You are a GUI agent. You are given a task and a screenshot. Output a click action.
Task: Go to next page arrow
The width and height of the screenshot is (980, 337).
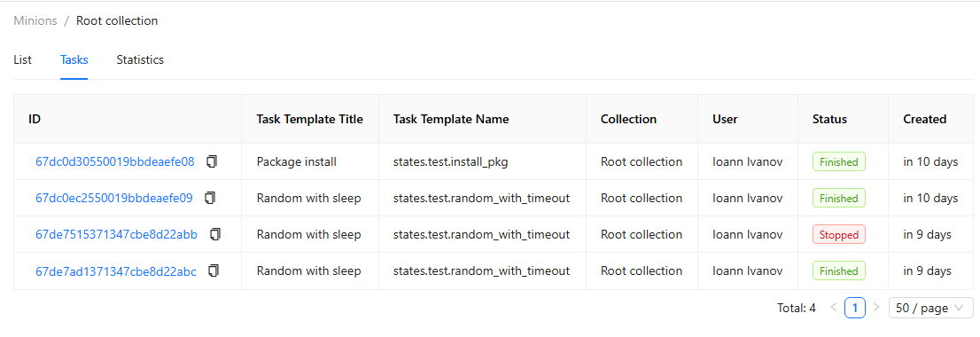tap(876, 307)
